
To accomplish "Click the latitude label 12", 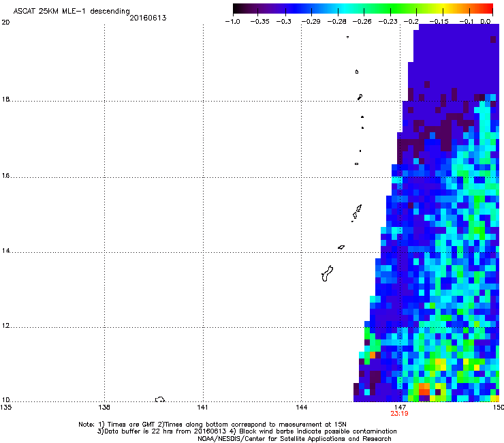I will [5, 326].
